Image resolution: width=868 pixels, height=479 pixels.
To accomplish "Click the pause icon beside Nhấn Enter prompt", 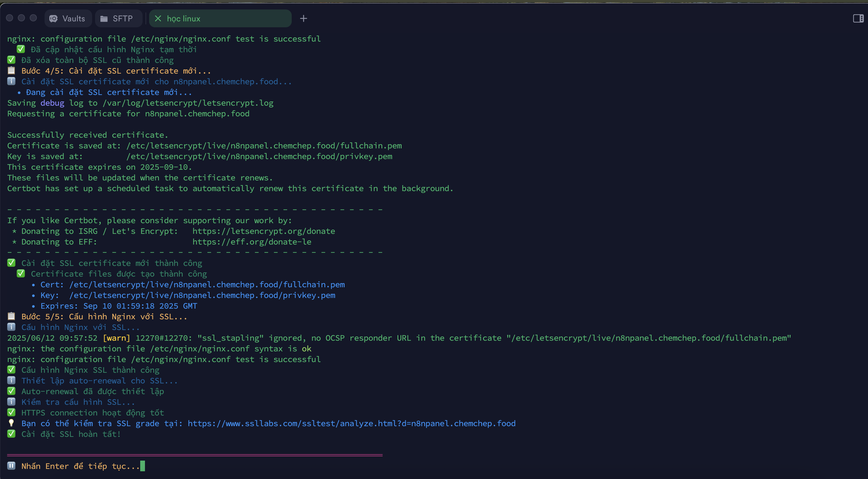I will click(12, 466).
